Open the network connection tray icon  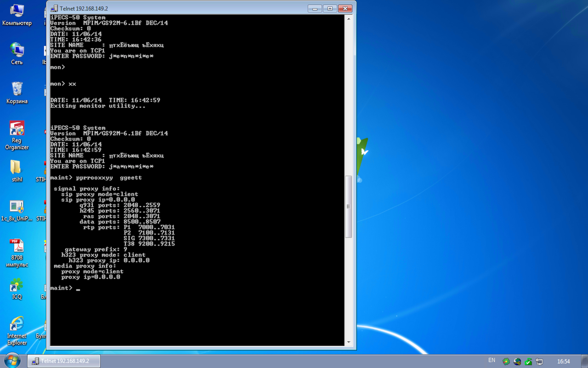point(539,362)
